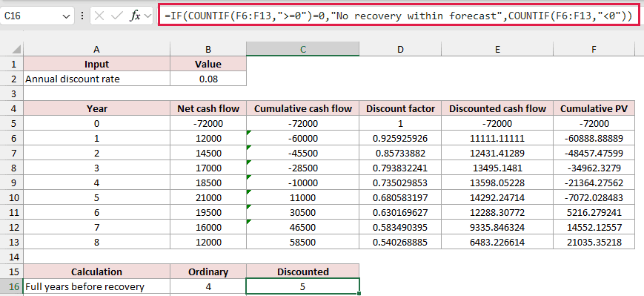Select column A header

(x=96, y=49)
